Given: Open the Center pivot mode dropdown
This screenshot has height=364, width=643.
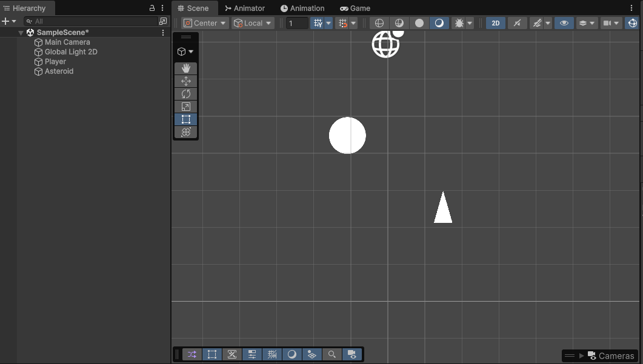Looking at the screenshot, I should tap(205, 23).
